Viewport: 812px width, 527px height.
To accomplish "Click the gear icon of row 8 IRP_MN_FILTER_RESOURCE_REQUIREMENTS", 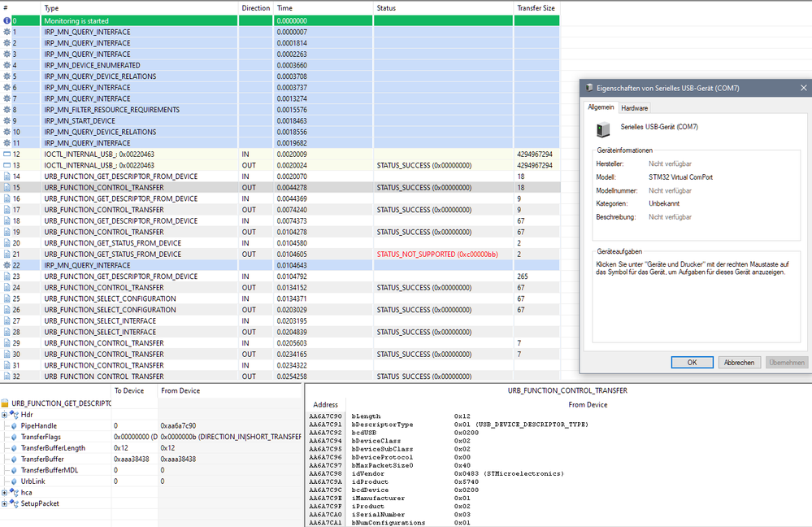I will pos(7,110).
